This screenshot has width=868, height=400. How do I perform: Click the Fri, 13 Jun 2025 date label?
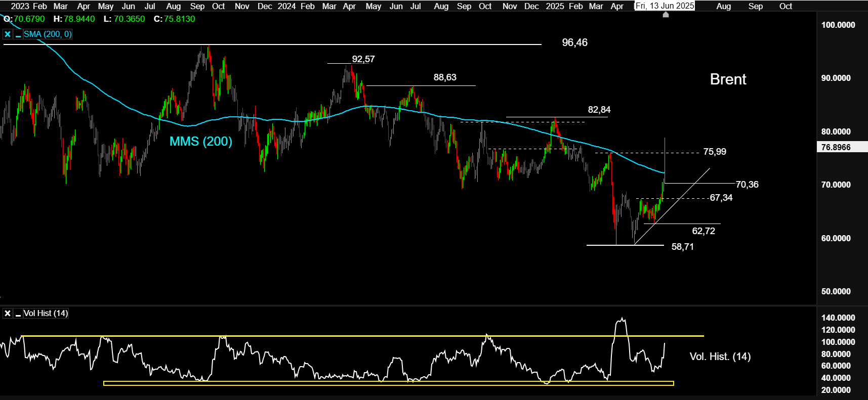(x=665, y=6)
